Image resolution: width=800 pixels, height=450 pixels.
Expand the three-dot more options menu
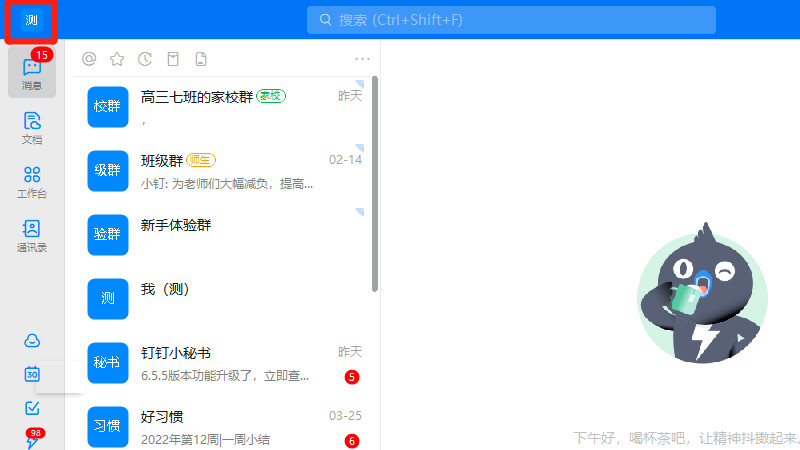tap(362, 59)
